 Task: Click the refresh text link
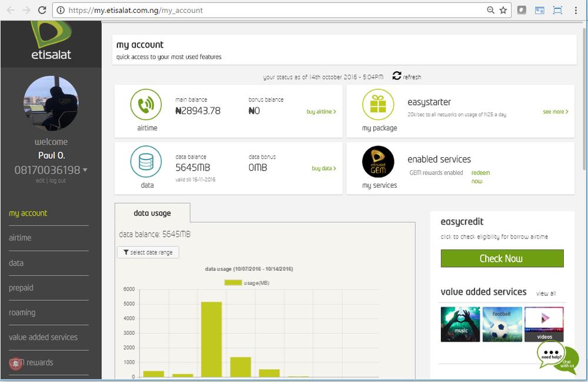[412, 77]
